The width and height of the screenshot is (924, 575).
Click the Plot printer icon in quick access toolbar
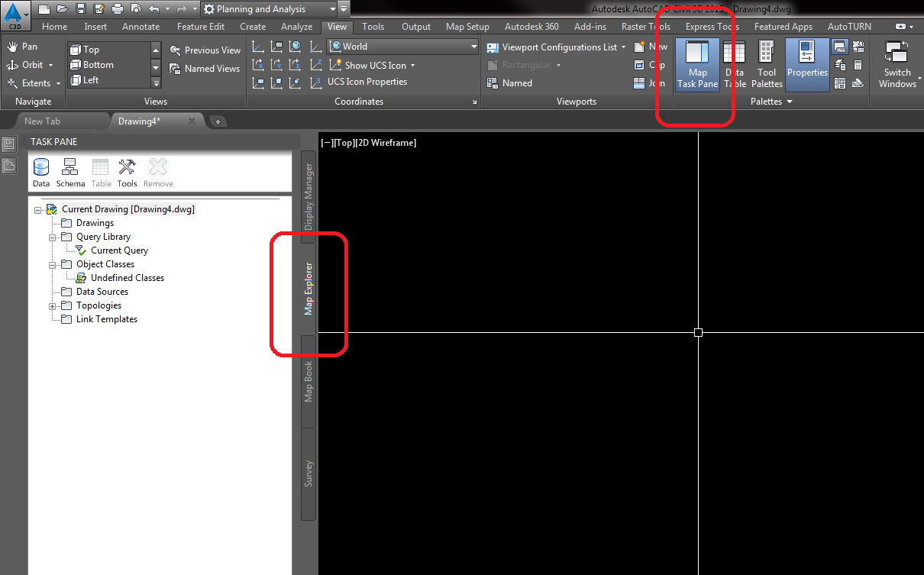click(x=117, y=9)
